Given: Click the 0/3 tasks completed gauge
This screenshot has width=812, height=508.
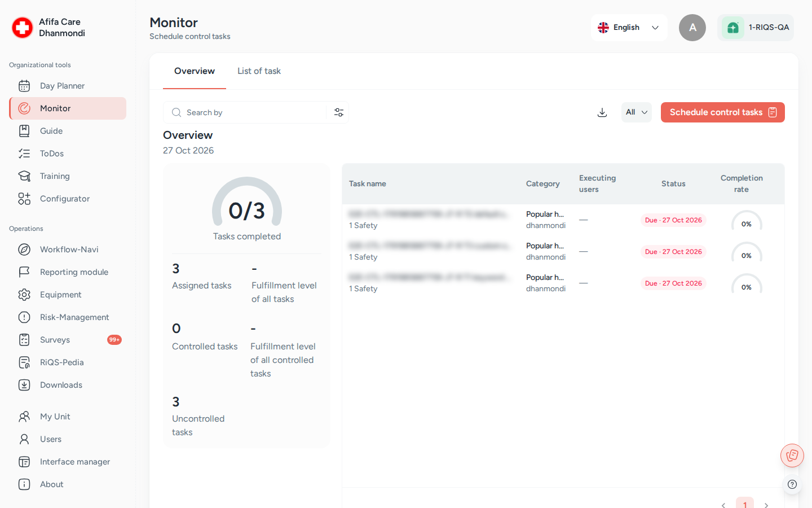Looking at the screenshot, I should 247,202.
